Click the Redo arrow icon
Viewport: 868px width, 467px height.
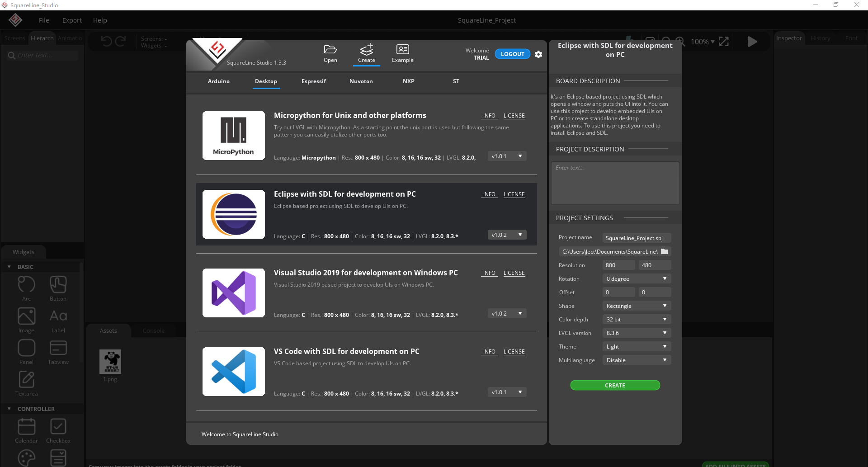120,42
